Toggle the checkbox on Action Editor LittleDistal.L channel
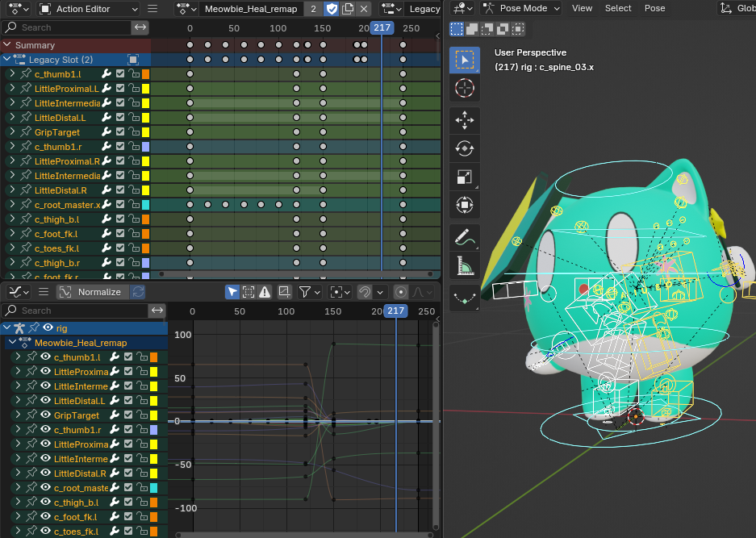Viewport: 756px width, 538px height. click(x=120, y=117)
